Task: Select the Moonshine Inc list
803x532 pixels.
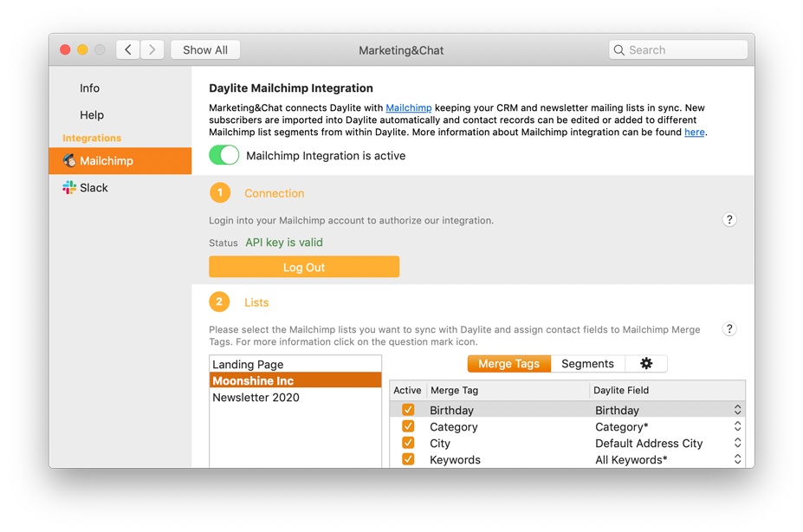Action: (x=295, y=380)
